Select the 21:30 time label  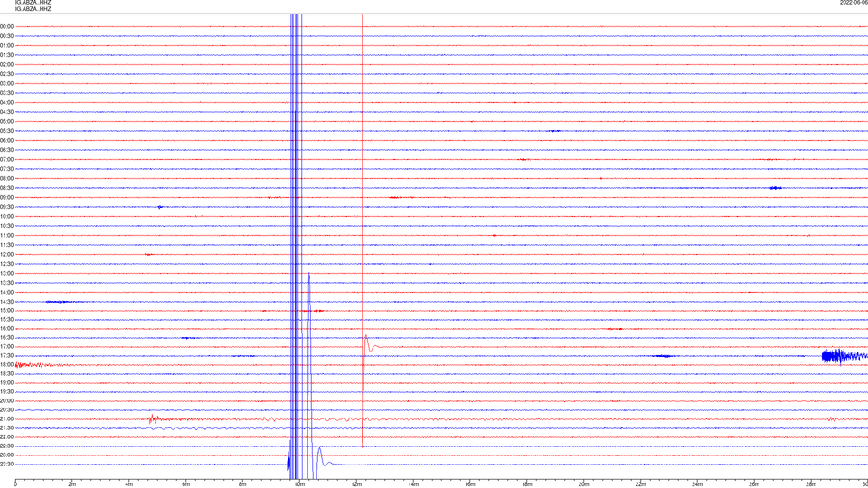(6, 428)
